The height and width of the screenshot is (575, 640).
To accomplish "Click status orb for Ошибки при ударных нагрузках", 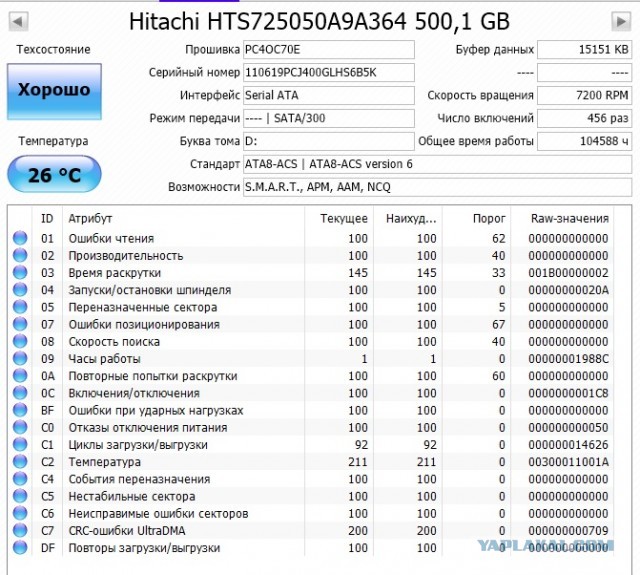I will [x=20, y=410].
